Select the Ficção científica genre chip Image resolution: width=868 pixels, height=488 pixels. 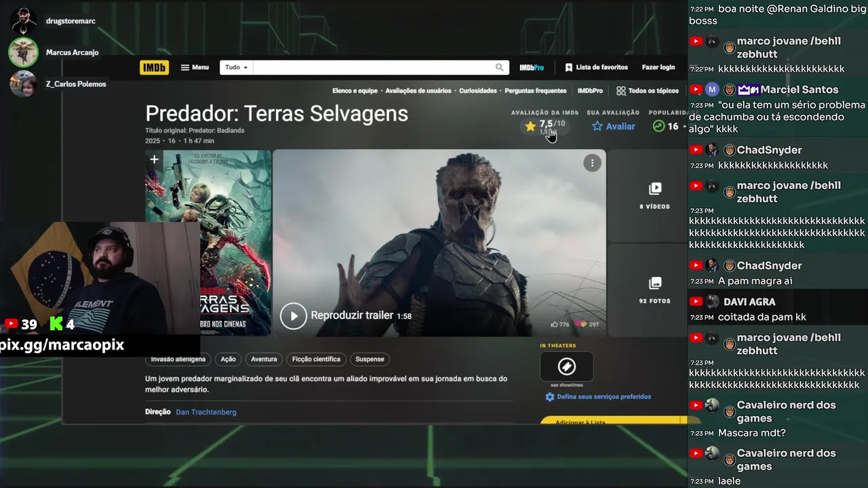click(316, 359)
